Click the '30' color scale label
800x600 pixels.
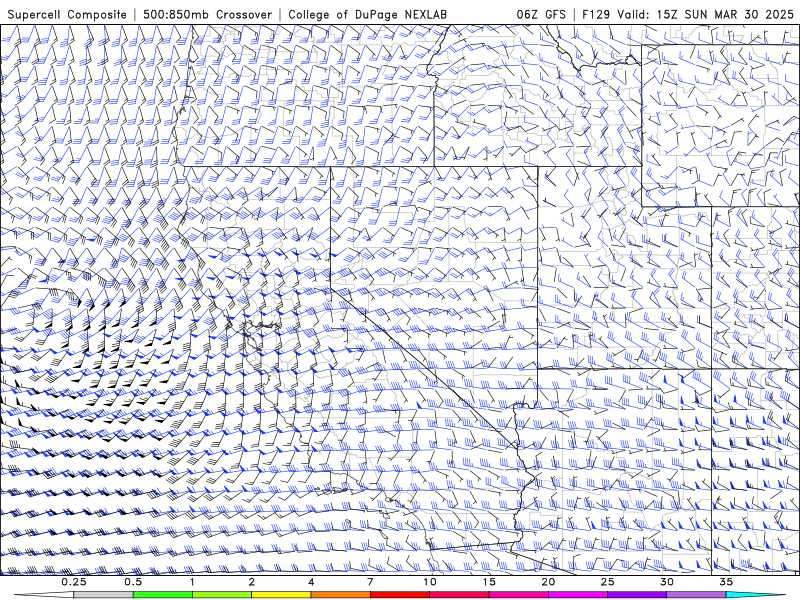(x=666, y=582)
